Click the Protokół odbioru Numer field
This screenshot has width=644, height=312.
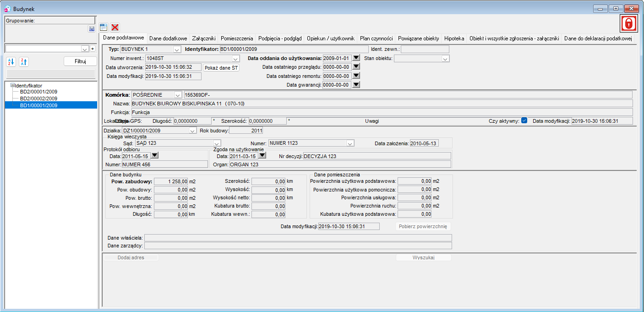(165, 164)
